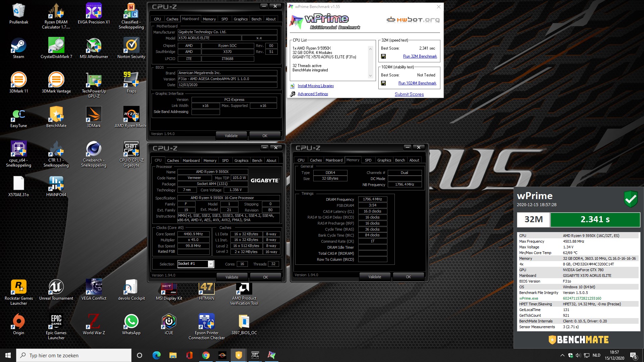Screen dimensions: 644x362
Task: Launch Ryzen DRAM Calculator desktop shortcut
Action: pos(56,16)
